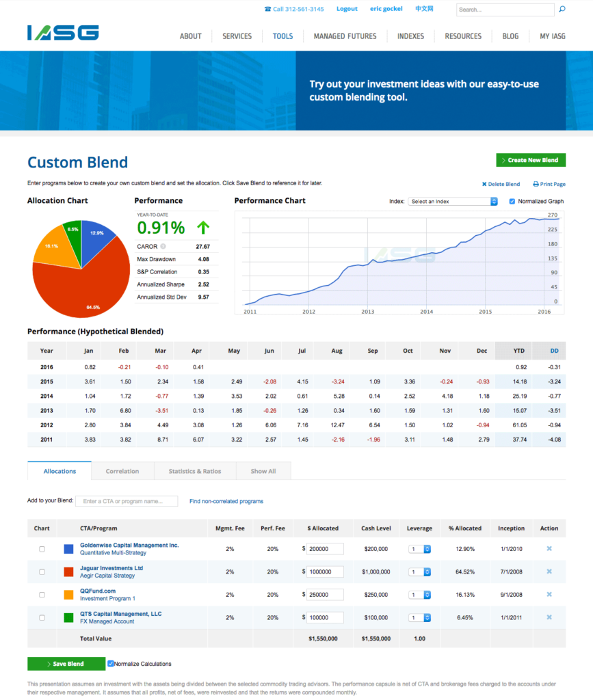Open Jaguar Investments Ltd link

[x=111, y=568]
